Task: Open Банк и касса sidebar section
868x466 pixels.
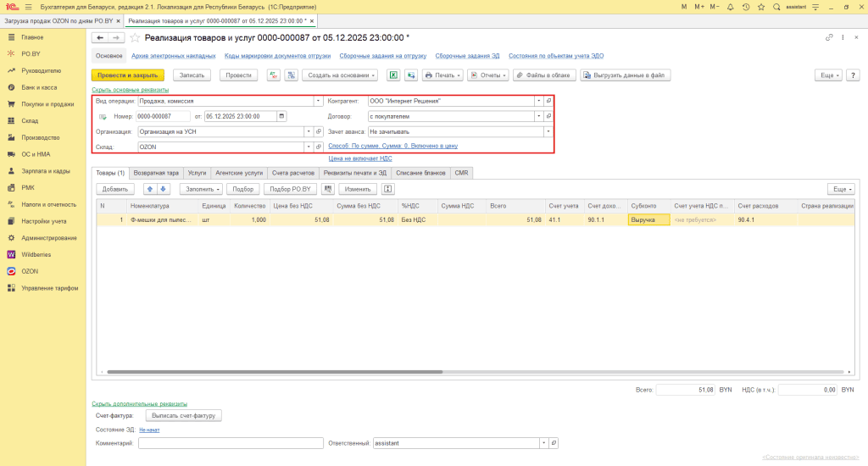Action: tap(39, 87)
